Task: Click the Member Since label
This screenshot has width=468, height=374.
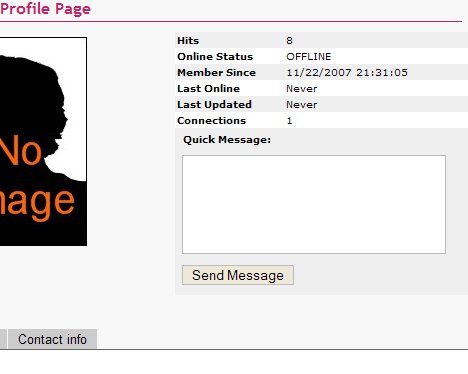Action: [x=217, y=73]
